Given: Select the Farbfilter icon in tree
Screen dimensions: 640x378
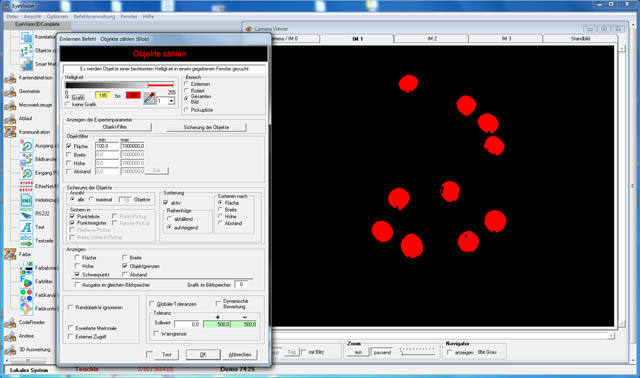Looking at the screenshot, I should 27,281.
